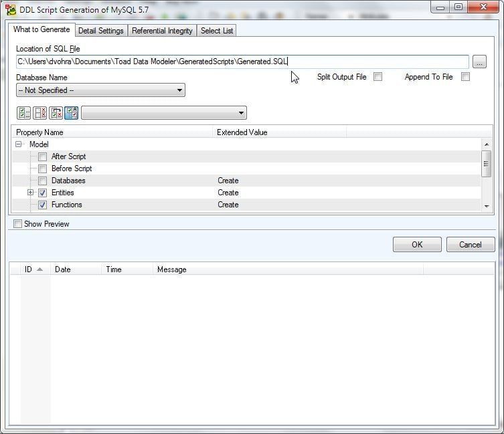Minimize the DDL Script Generation window
The height and width of the screenshot is (434, 504).
(x=440, y=7)
